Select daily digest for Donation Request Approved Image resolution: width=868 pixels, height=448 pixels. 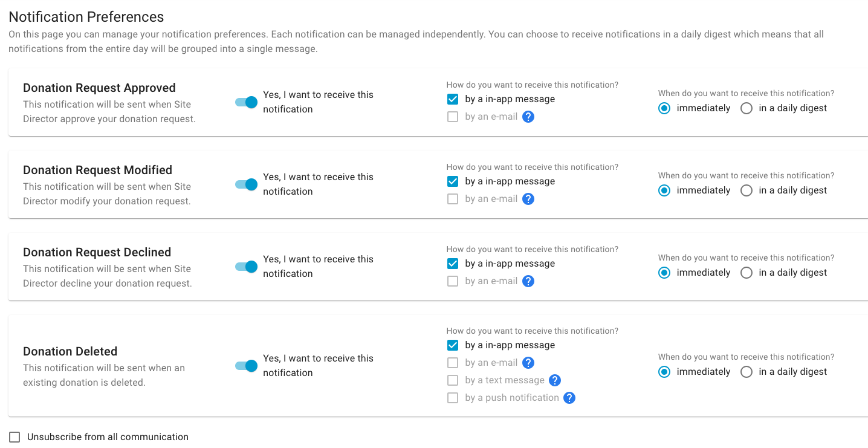click(x=747, y=108)
